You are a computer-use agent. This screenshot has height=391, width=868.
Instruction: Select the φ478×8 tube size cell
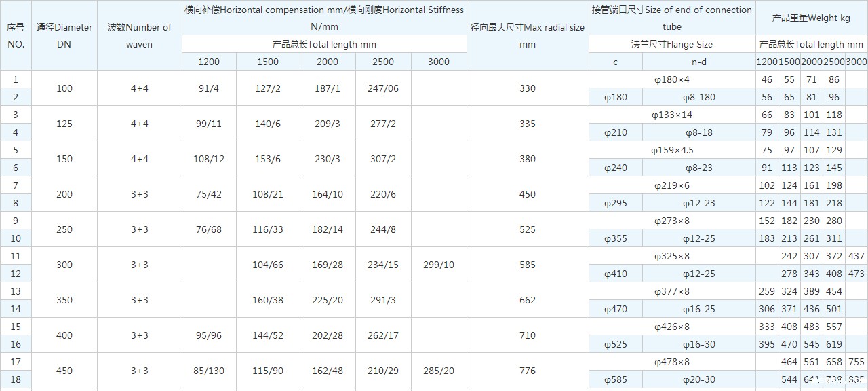coord(671,362)
